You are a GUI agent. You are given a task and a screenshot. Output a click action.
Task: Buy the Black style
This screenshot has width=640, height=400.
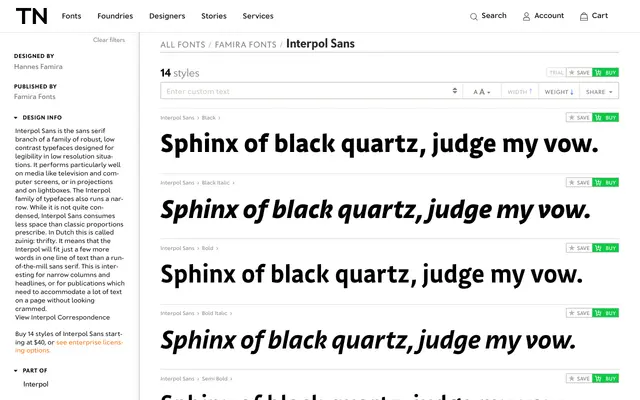click(x=605, y=118)
